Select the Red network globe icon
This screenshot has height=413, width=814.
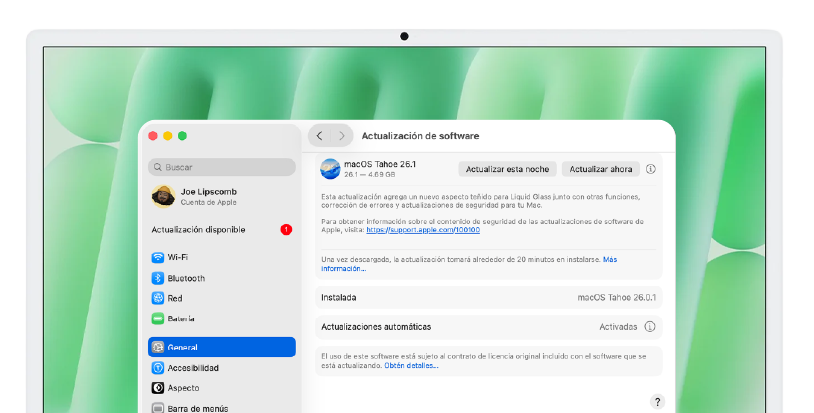point(158,298)
